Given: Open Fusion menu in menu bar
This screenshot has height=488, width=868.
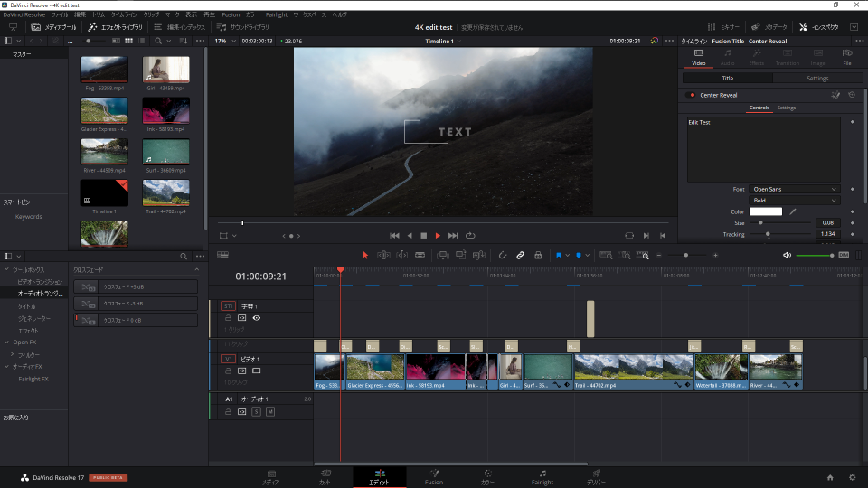Looking at the screenshot, I should coord(231,15).
